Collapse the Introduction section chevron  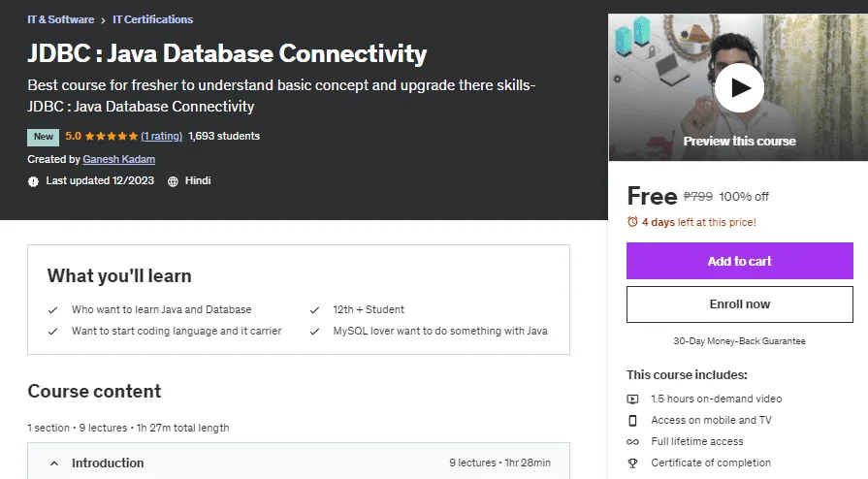(x=54, y=463)
